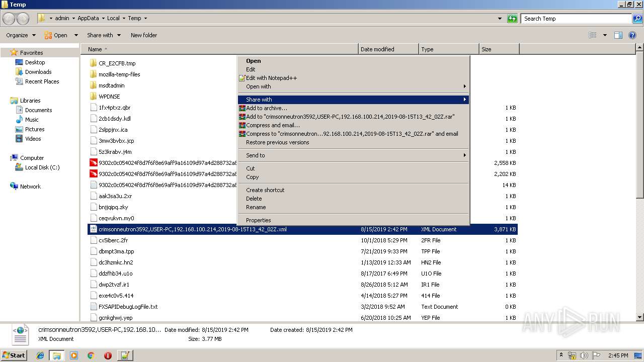Open the Send to submenu

(353, 155)
